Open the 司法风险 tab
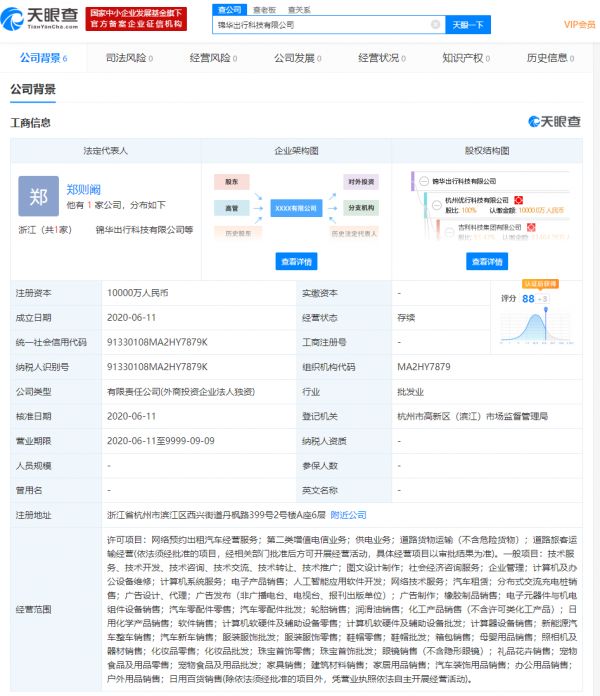The width and height of the screenshot is (600, 696). [128, 58]
